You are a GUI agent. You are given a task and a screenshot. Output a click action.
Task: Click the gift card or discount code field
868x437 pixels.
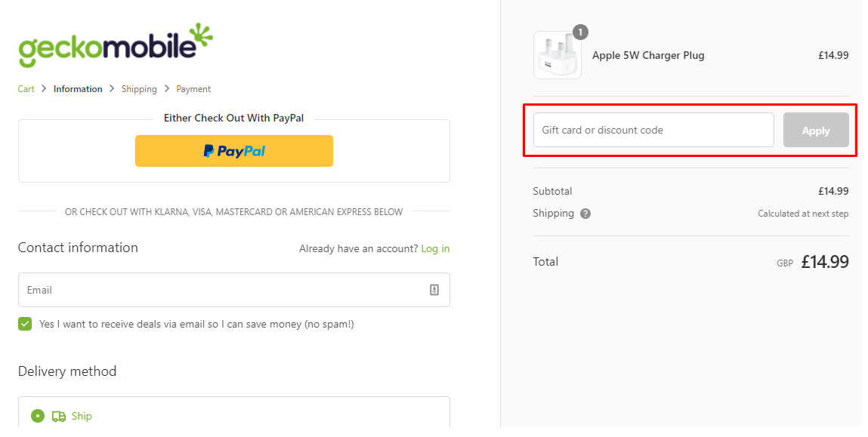[x=653, y=130]
